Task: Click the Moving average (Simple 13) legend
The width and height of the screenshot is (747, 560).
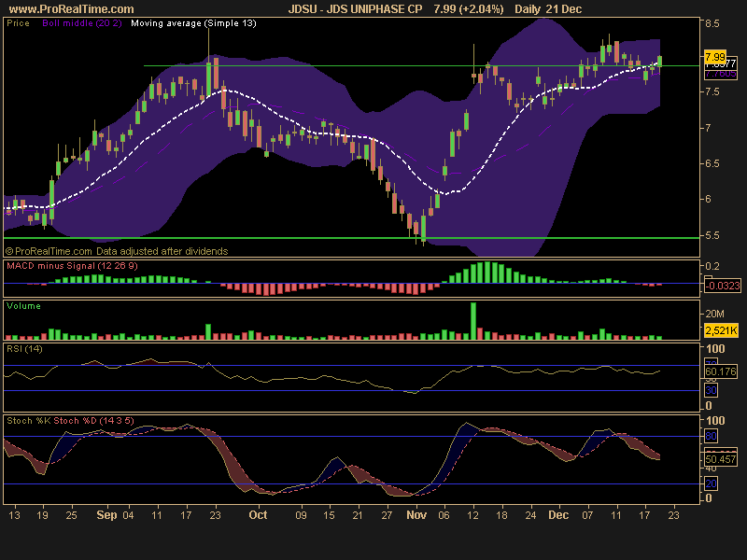Action: coord(193,22)
